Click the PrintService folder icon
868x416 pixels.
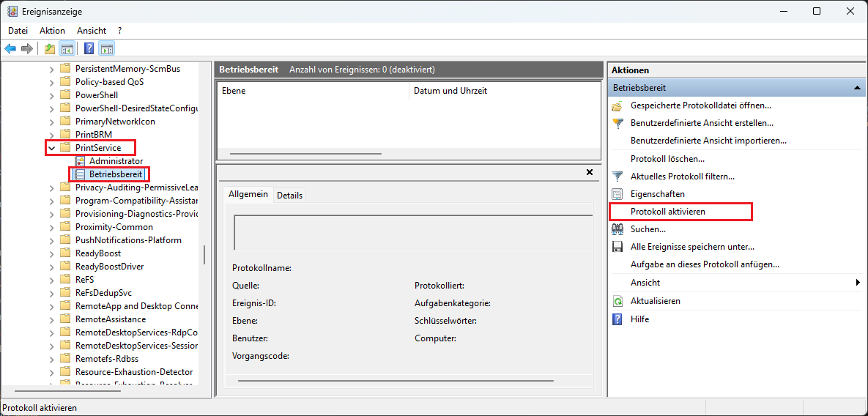click(x=65, y=148)
